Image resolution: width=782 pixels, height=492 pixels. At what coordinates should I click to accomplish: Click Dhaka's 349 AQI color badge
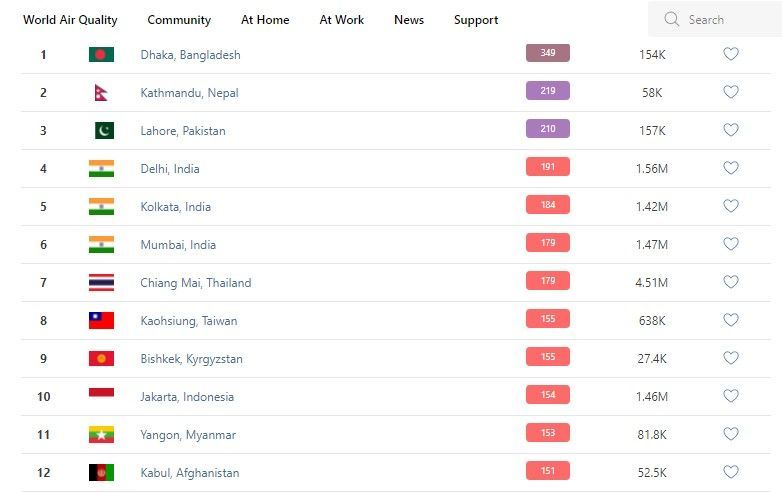point(547,53)
